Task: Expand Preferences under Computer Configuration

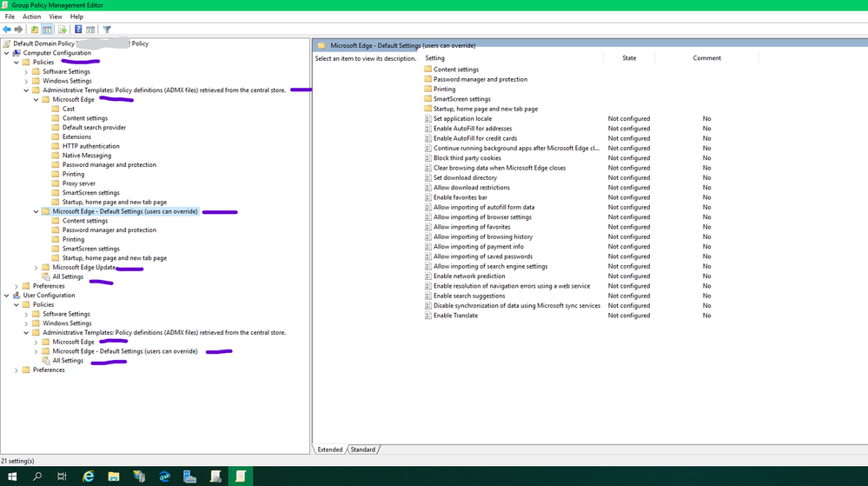Action: 17,287
